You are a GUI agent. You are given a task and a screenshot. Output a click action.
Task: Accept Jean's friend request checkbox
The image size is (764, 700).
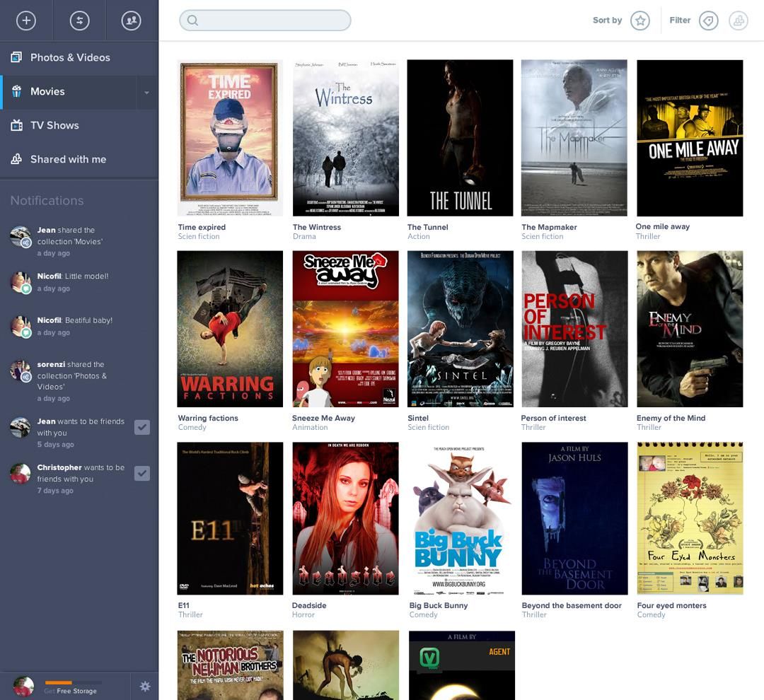coord(142,427)
